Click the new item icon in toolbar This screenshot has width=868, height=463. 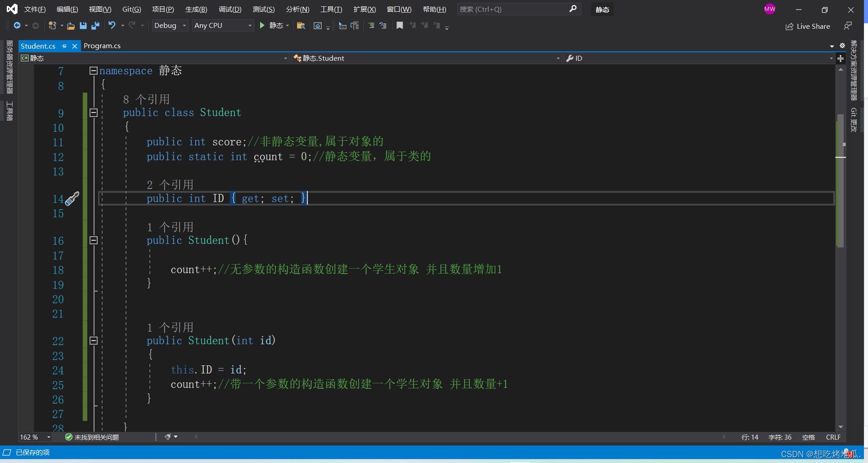(52, 26)
